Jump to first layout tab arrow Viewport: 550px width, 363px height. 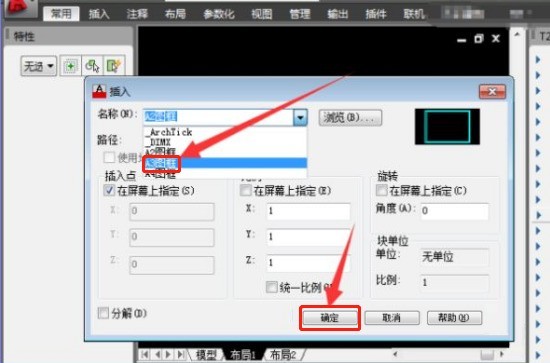[x=145, y=355]
